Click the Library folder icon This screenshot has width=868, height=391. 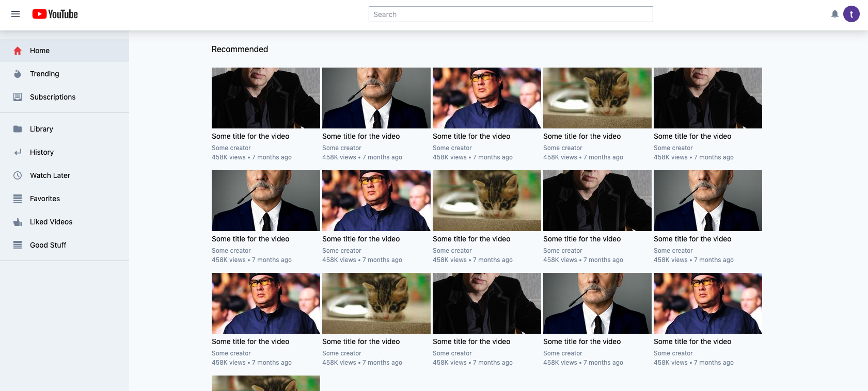[18, 129]
